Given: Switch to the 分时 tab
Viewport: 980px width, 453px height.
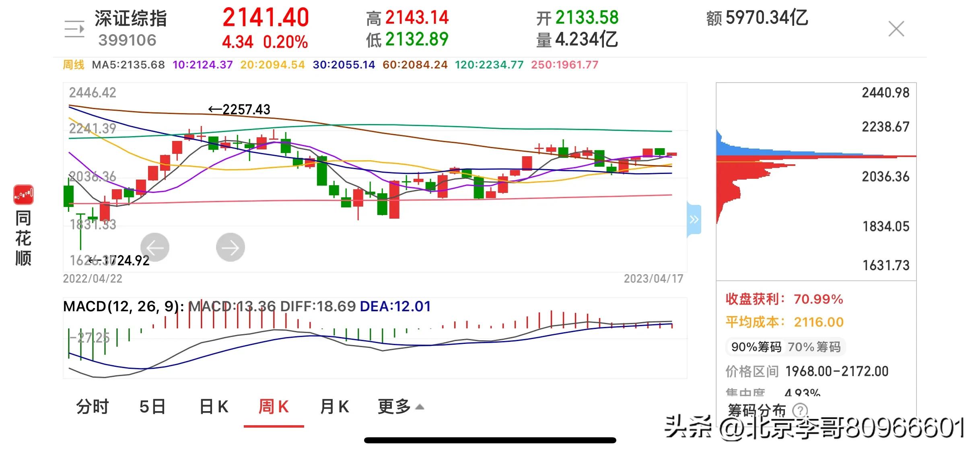Looking at the screenshot, I should pyautogui.click(x=93, y=407).
